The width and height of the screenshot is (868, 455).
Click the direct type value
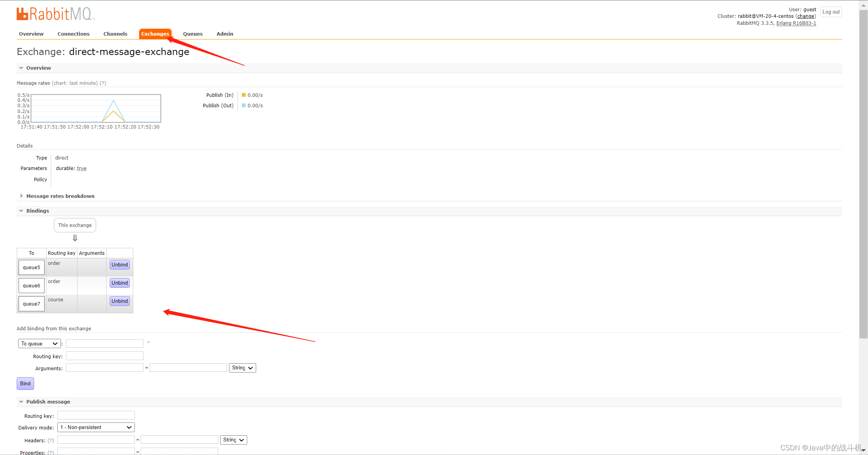[62, 158]
